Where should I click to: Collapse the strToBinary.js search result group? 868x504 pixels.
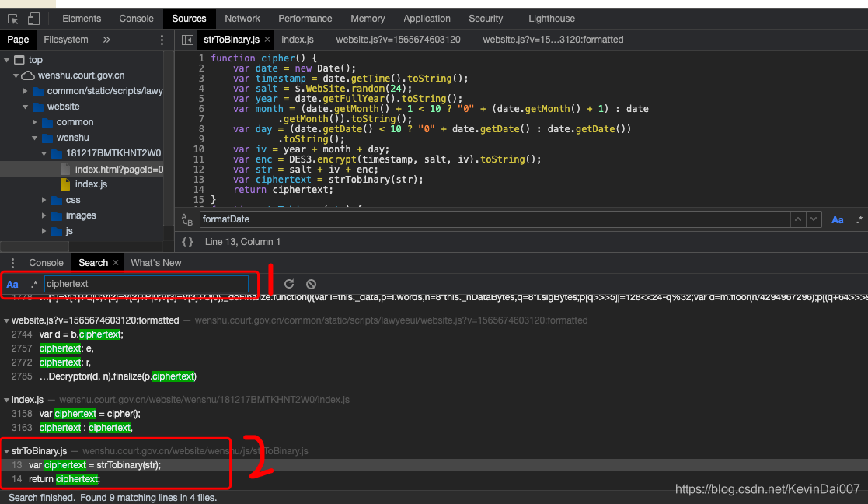6,451
